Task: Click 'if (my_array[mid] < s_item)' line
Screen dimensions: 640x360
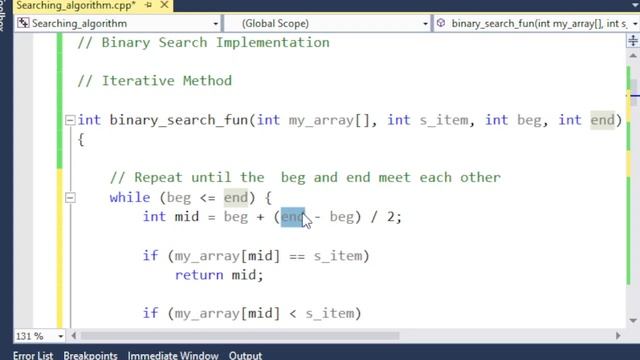Action: (x=252, y=313)
